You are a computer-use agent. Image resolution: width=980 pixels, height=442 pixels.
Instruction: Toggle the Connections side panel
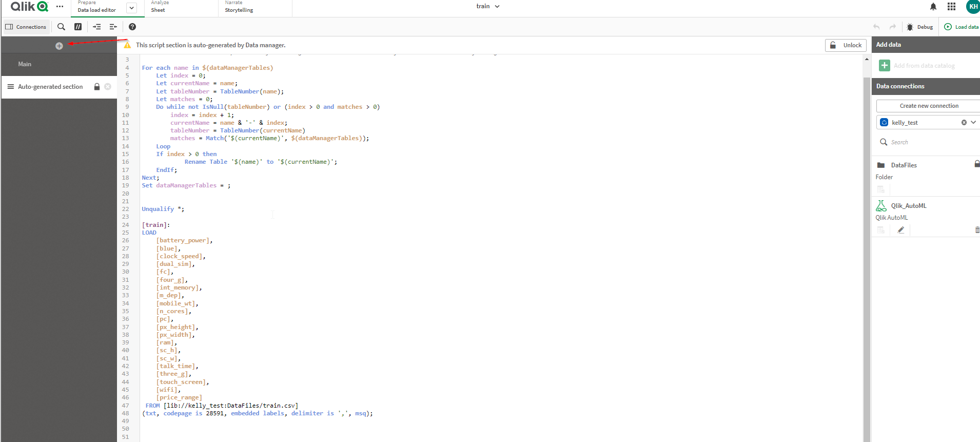coord(26,27)
